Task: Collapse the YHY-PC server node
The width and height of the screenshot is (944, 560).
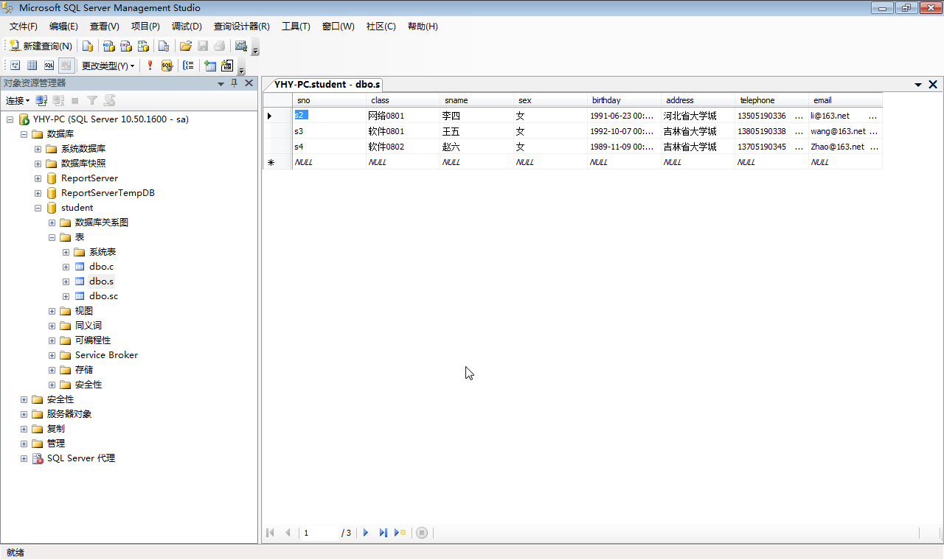Action: [10, 119]
